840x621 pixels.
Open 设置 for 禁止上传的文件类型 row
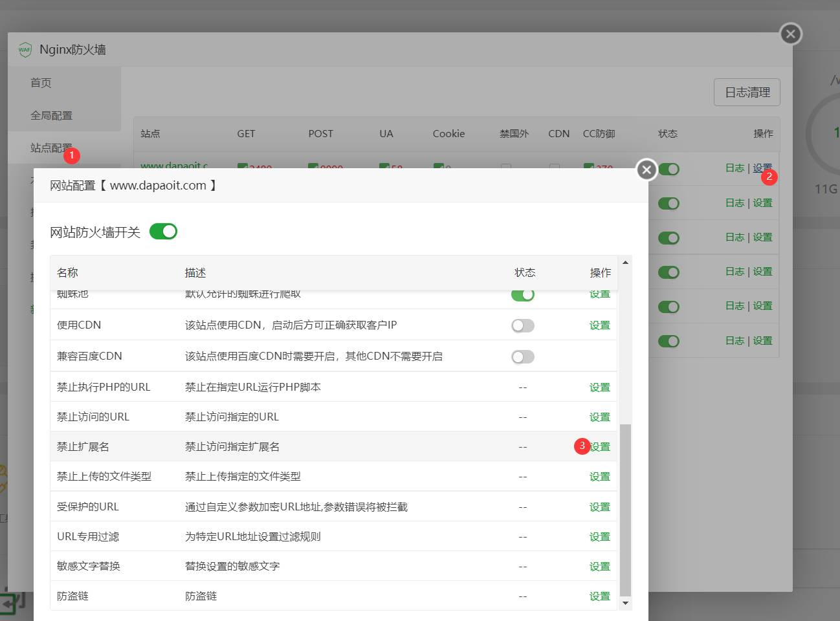(599, 477)
